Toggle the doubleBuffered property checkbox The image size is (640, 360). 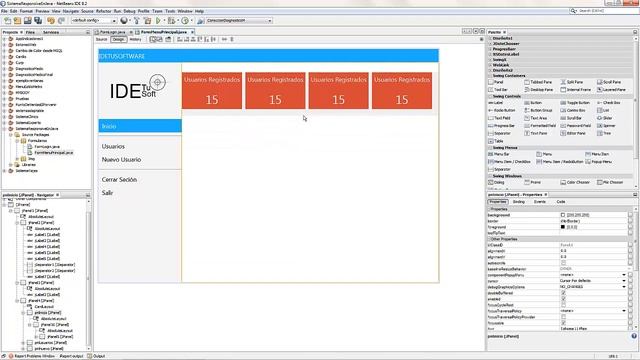pyautogui.click(x=563, y=293)
